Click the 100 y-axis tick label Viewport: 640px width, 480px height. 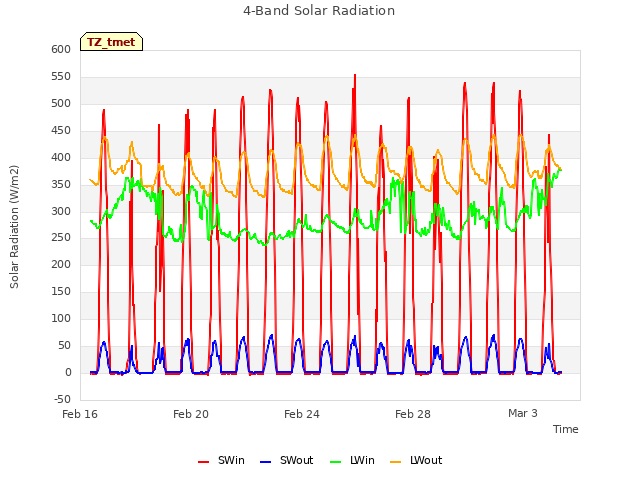61,318
